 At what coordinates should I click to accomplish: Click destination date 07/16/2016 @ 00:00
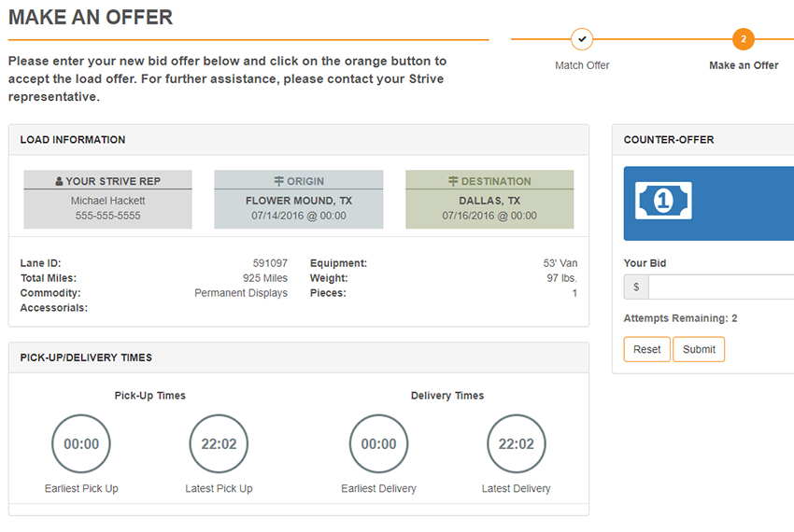coord(489,216)
